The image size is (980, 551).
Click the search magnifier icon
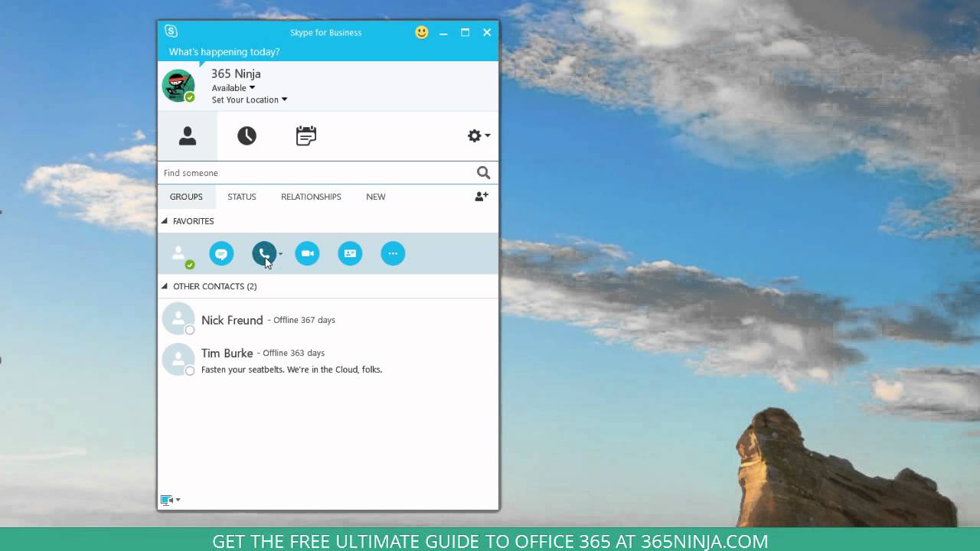pos(483,173)
